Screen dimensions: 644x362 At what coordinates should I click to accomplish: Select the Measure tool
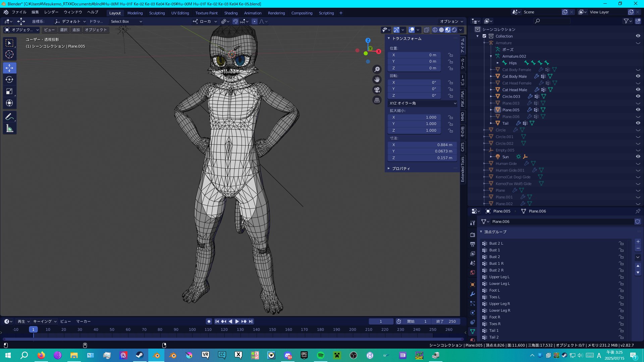(9, 128)
